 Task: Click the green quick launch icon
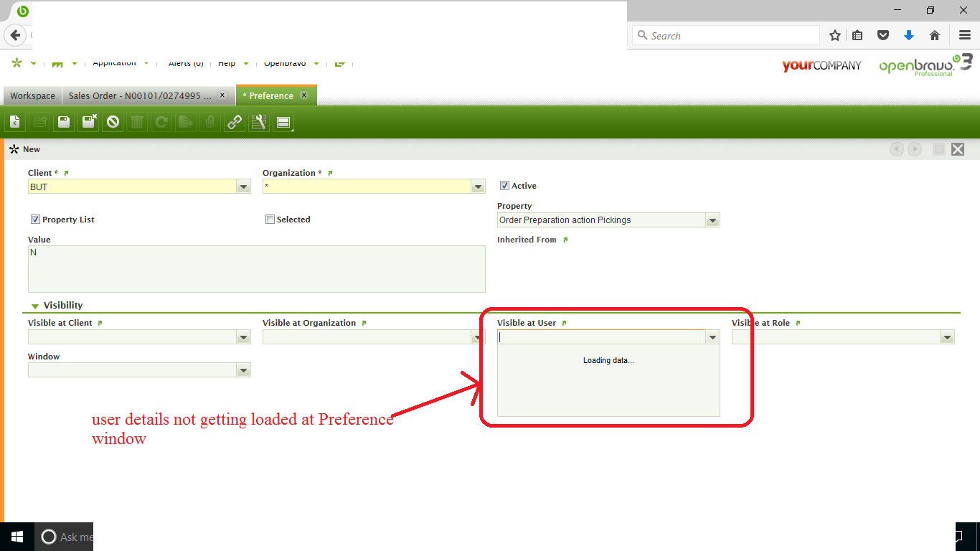pos(57,64)
